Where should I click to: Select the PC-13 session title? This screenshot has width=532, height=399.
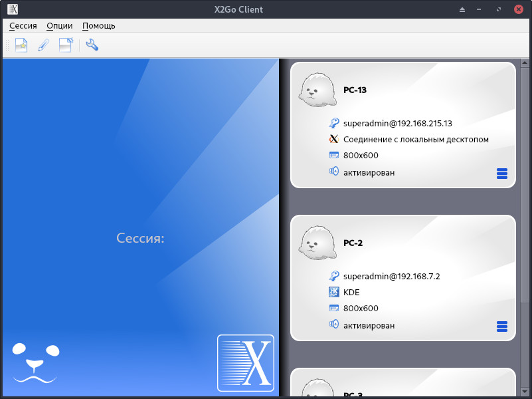coord(355,90)
